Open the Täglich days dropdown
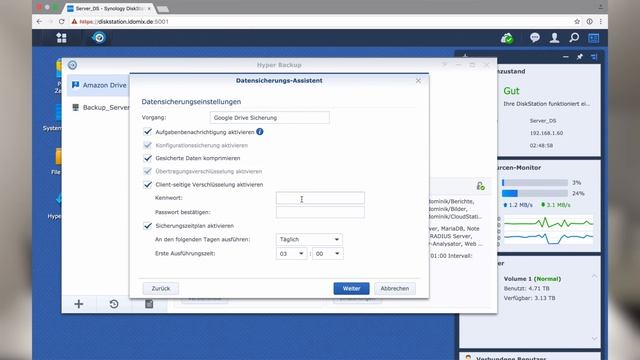The image size is (640, 360). [309, 239]
